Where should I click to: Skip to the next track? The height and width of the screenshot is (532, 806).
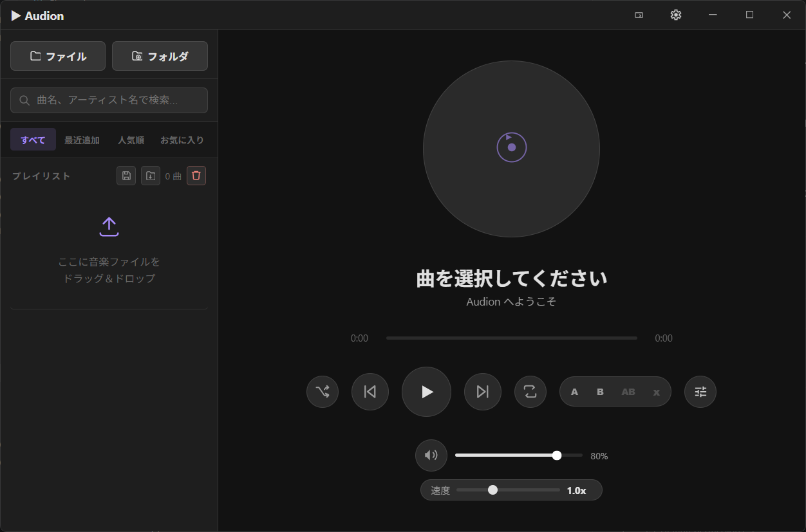(483, 392)
